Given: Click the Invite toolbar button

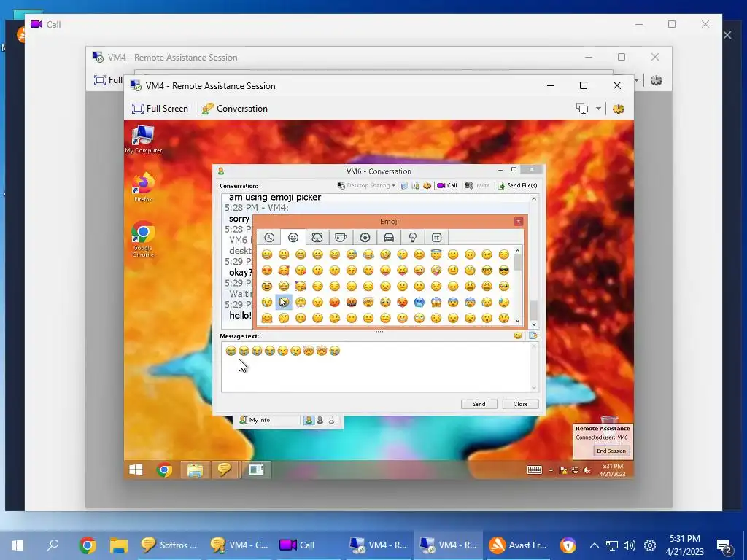Looking at the screenshot, I should click(477, 186).
